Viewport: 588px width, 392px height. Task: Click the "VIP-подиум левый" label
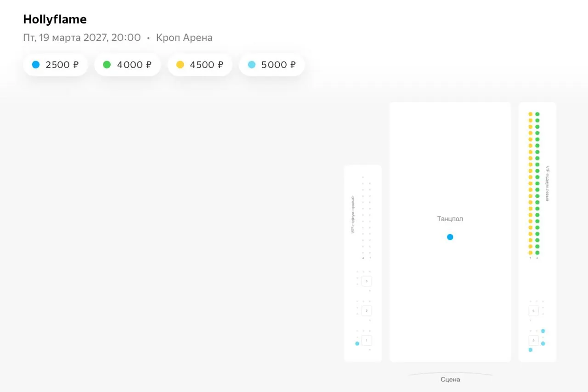[548, 183]
